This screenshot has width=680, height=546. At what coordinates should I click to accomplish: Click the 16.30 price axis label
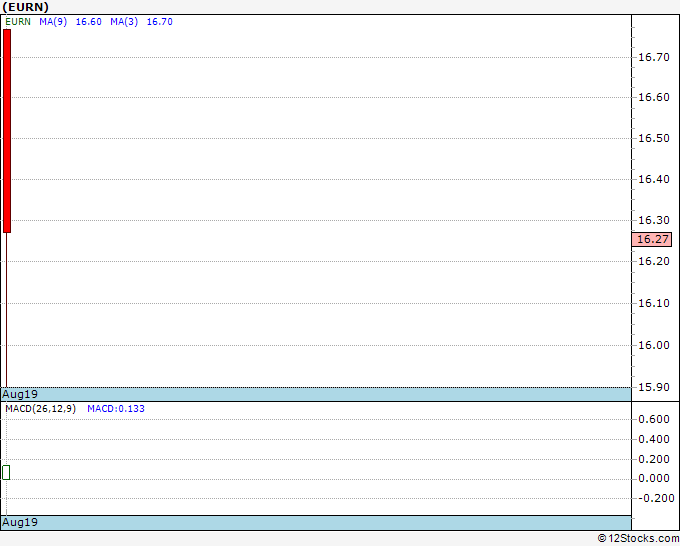[x=654, y=220]
